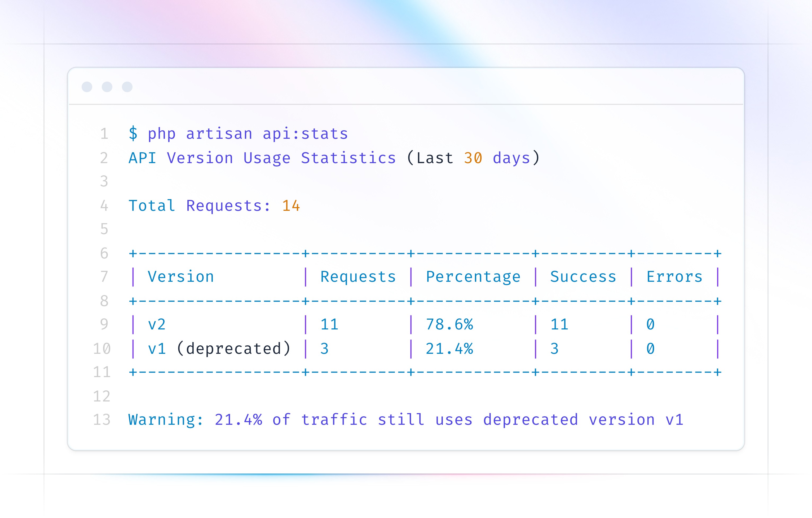Click the dollar sign prompt symbol
The height and width of the screenshot is (518, 812).
[133, 133]
